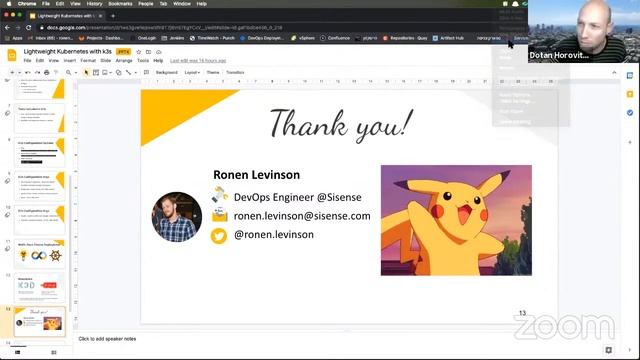Open 'Last edit was' version history link
This screenshot has width=640, height=360.
198,60
